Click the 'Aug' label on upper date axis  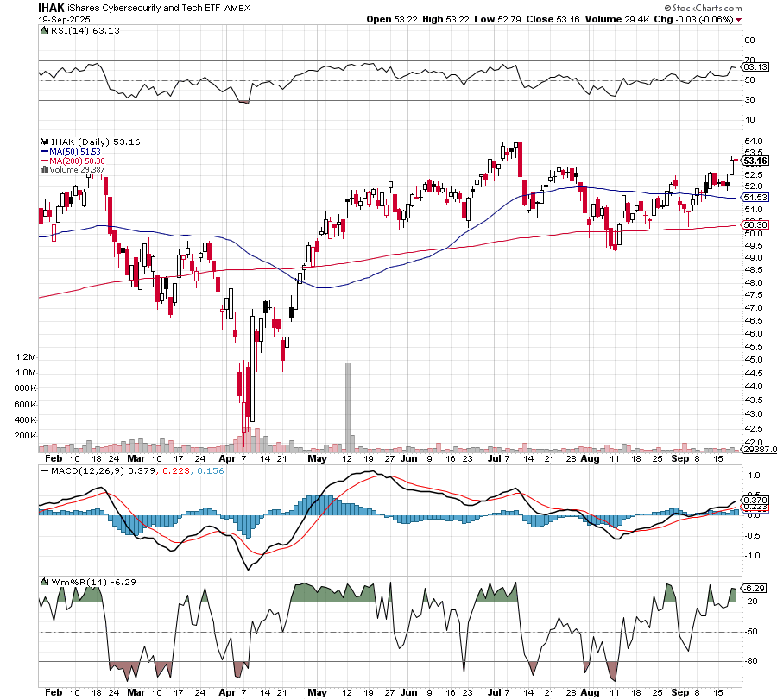pyautogui.click(x=590, y=458)
